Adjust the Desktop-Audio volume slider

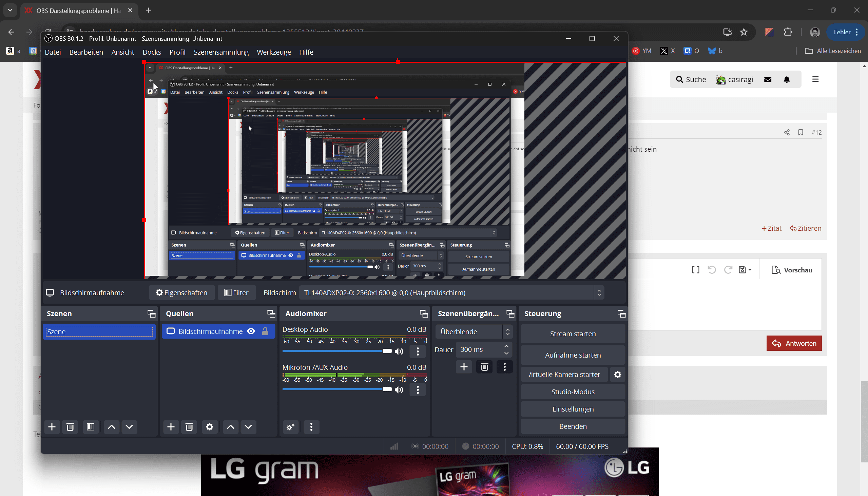(387, 351)
